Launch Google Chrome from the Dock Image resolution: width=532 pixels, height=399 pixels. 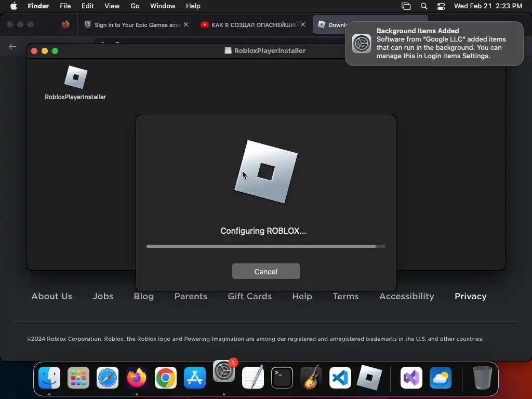coord(166,378)
